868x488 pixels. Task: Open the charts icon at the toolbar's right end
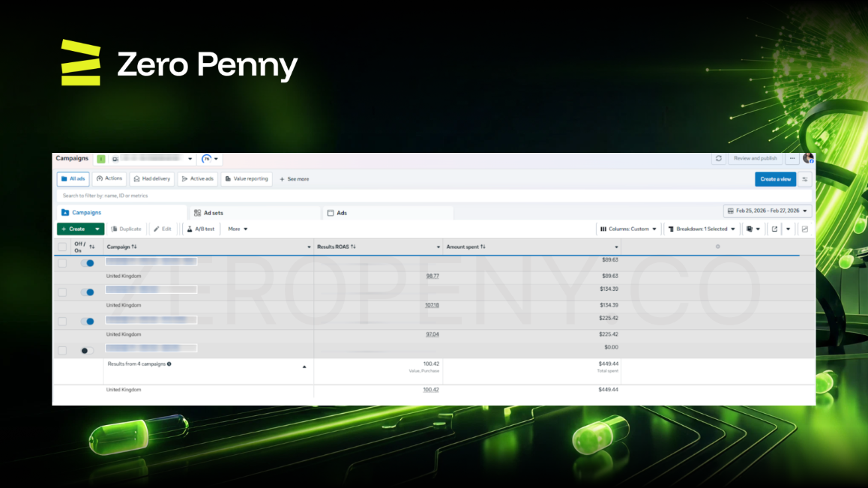[x=805, y=229]
